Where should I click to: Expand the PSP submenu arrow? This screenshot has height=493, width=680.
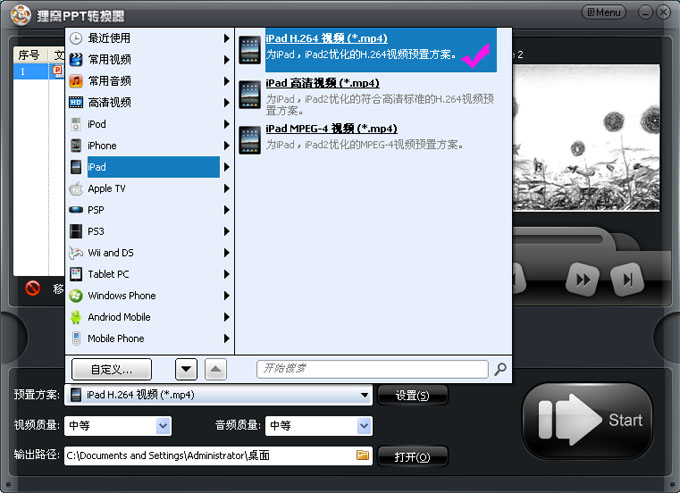226,210
